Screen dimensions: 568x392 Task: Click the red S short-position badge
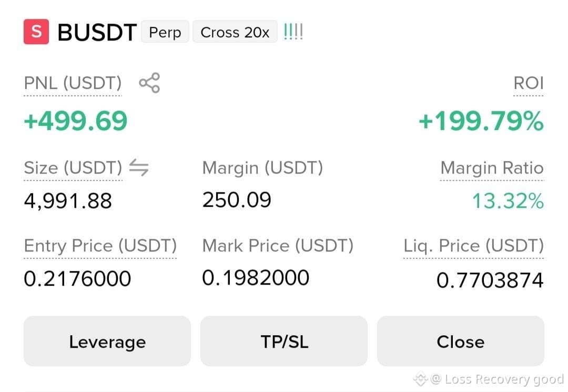pos(36,32)
